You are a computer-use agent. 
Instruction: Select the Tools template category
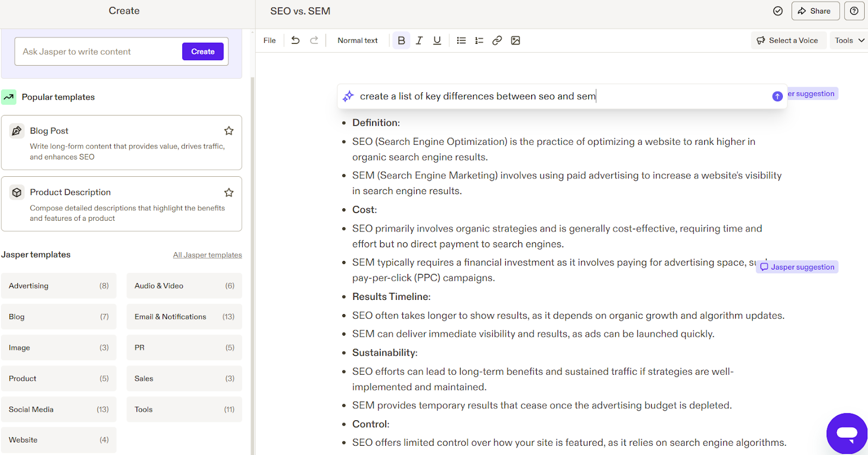click(x=184, y=409)
